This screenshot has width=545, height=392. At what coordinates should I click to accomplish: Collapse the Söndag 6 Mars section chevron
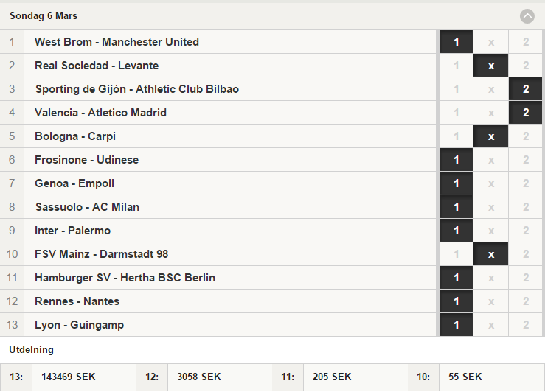pyautogui.click(x=527, y=16)
